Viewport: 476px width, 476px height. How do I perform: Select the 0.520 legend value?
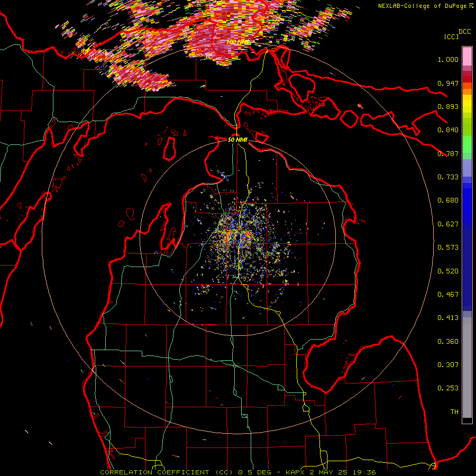448,271
